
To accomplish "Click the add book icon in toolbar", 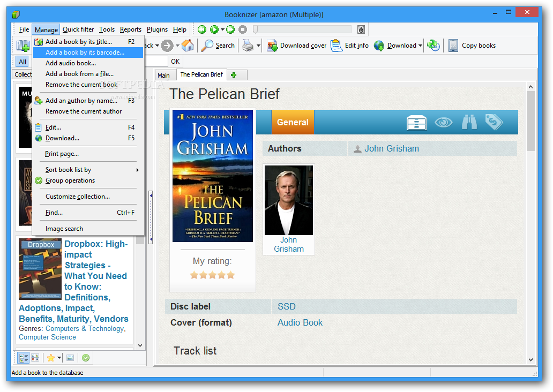I will click(x=23, y=46).
